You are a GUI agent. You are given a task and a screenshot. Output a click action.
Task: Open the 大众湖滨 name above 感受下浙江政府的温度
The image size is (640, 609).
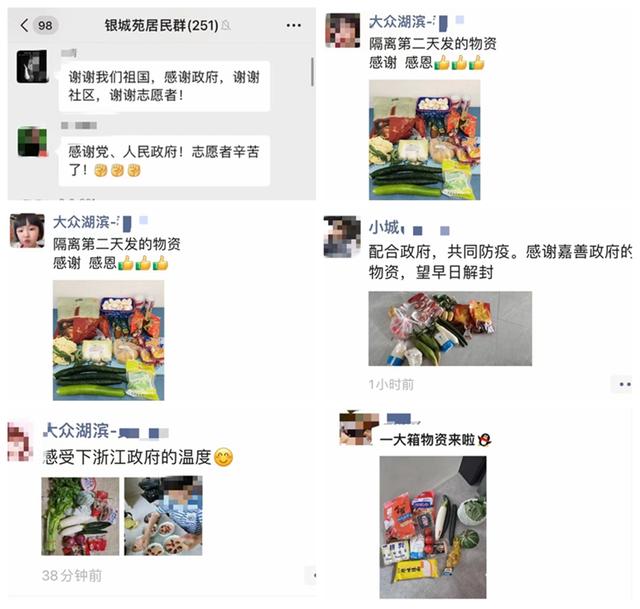(77, 431)
